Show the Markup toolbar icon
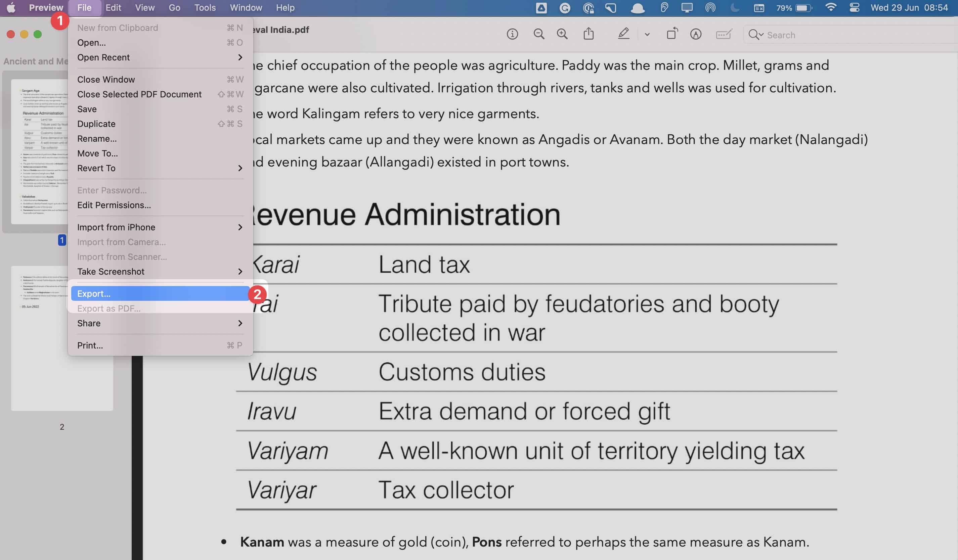This screenshot has width=958, height=560. (696, 34)
